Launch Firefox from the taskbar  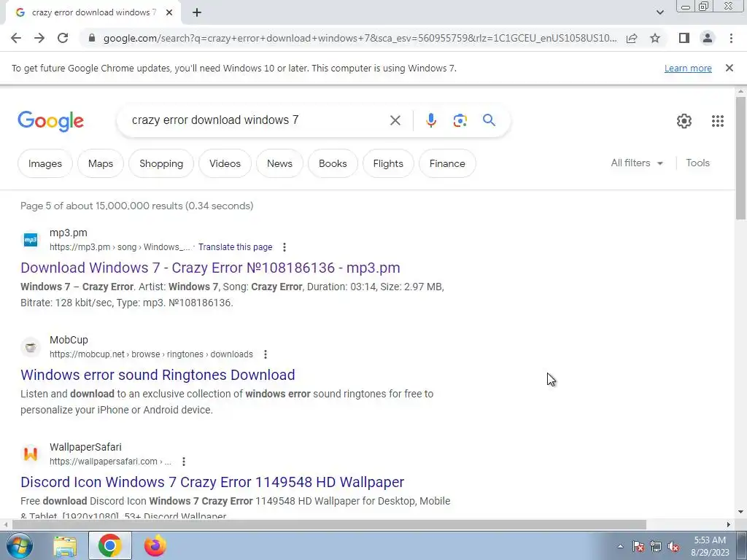(155, 545)
